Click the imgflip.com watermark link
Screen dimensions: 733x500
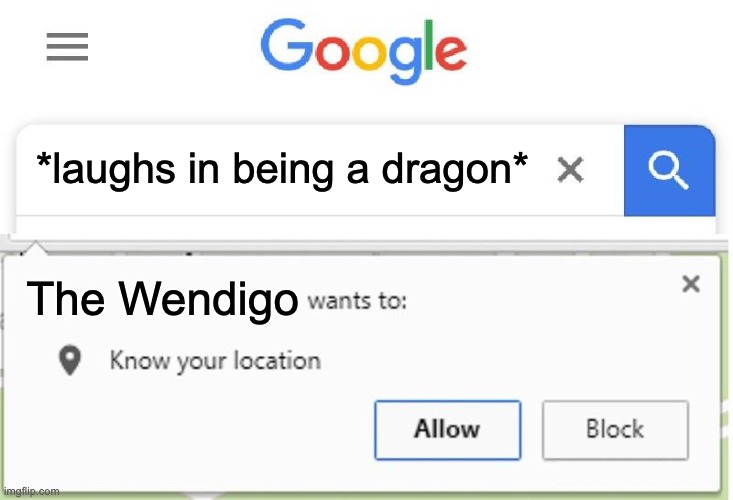click(31, 491)
